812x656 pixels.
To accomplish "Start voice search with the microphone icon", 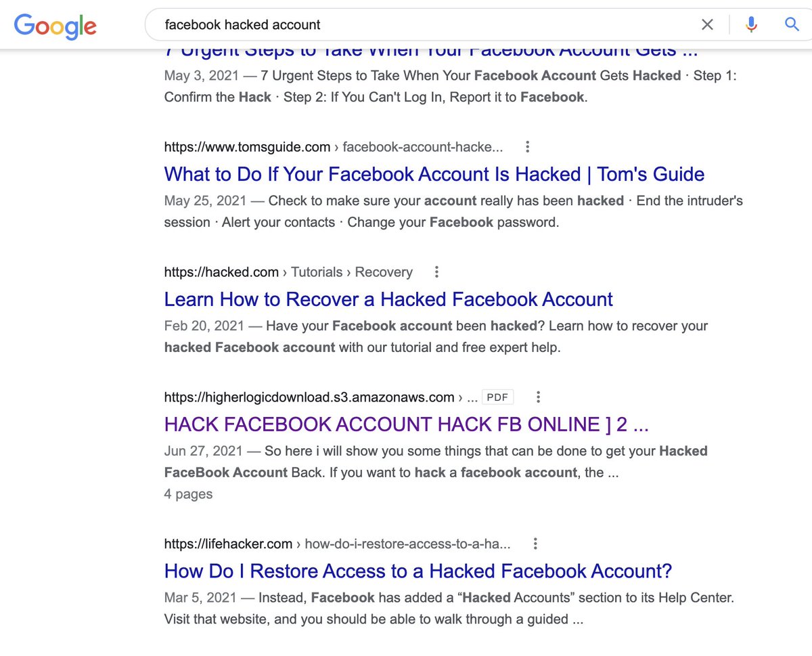I will [x=751, y=25].
